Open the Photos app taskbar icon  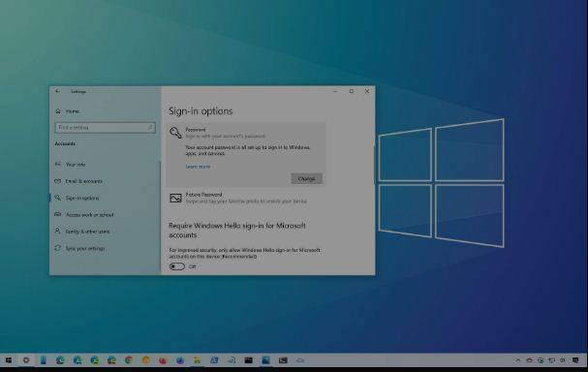coord(265,360)
